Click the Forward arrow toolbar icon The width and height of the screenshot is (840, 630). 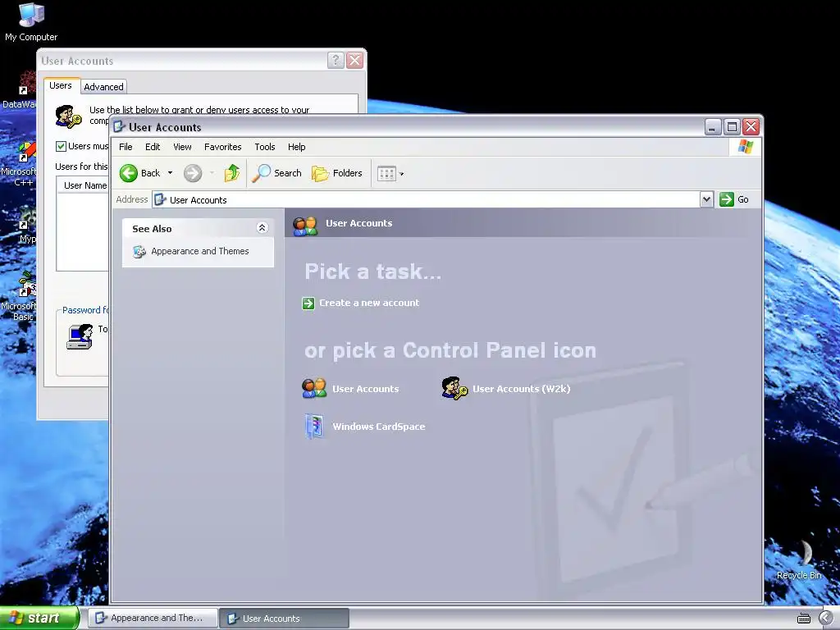193,173
